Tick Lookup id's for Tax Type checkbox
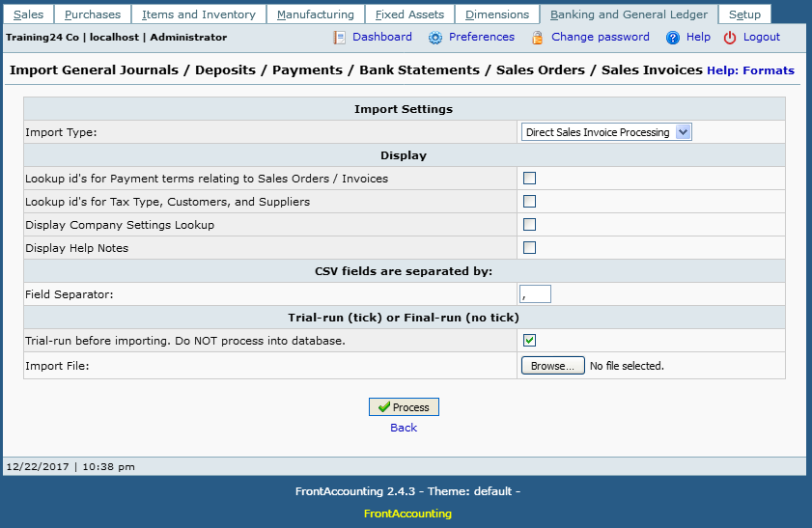Image resolution: width=812 pixels, height=528 pixels. click(x=529, y=202)
